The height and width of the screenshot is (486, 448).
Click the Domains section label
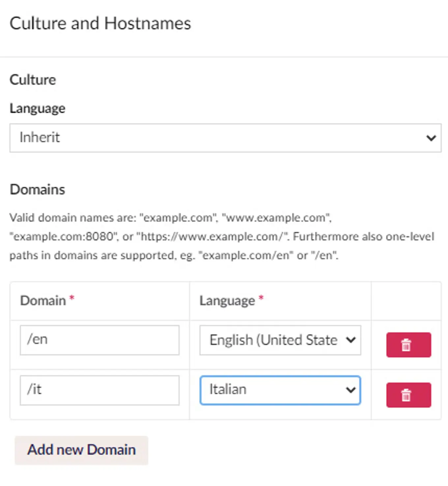[x=37, y=189]
